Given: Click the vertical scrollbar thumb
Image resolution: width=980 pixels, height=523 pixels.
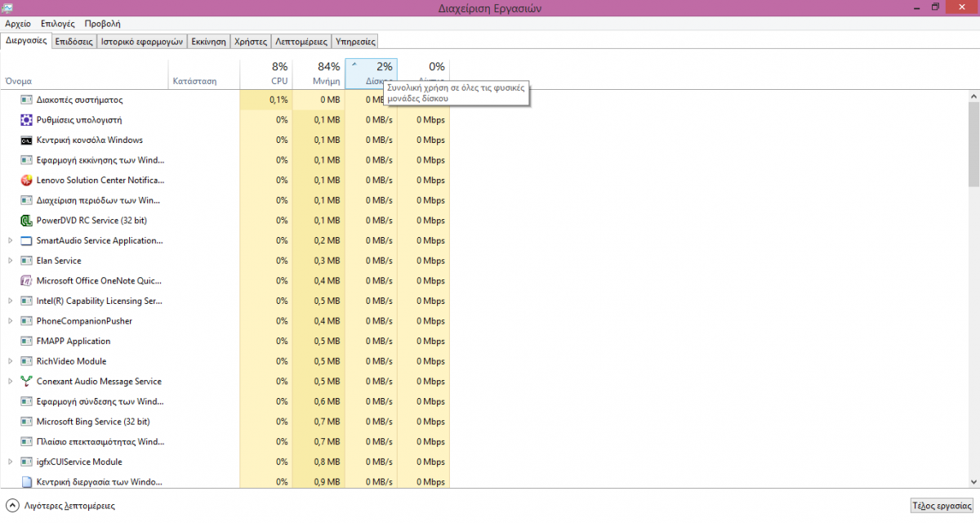Looking at the screenshot, I should tap(973, 146).
